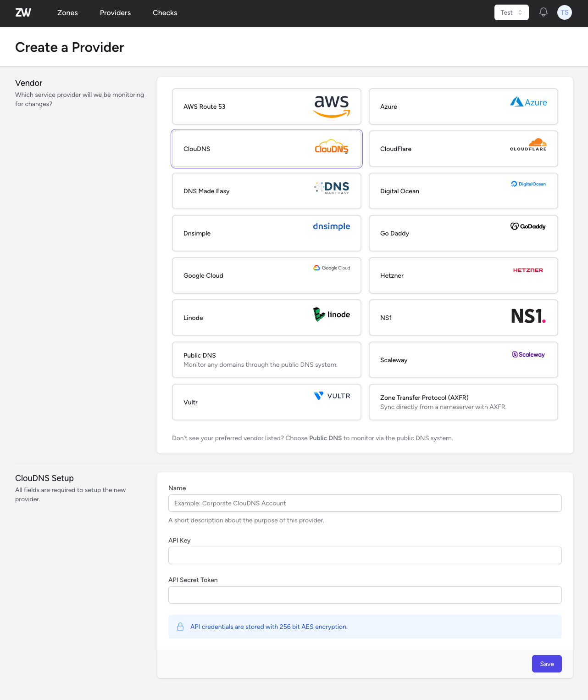
Task: Save the new ClouDNS provider
Action: point(546,664)
